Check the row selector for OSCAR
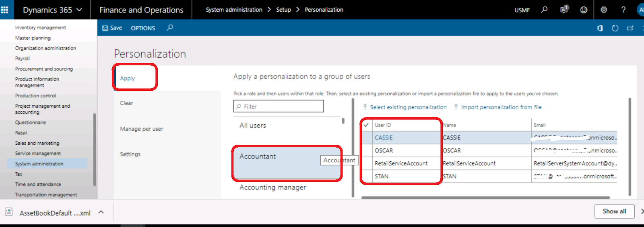Image resolution: width=644 pixels, height=227 pixels. (x=366, y=150)
